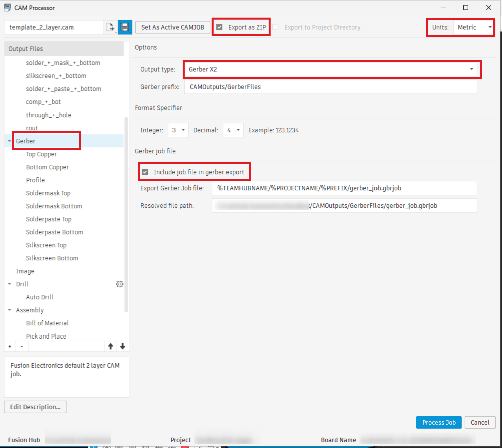Click the template_2_layer.cam filename field
Image resolution: width=502 pixels, height=448 pixels.
click(x=54, y=27)
